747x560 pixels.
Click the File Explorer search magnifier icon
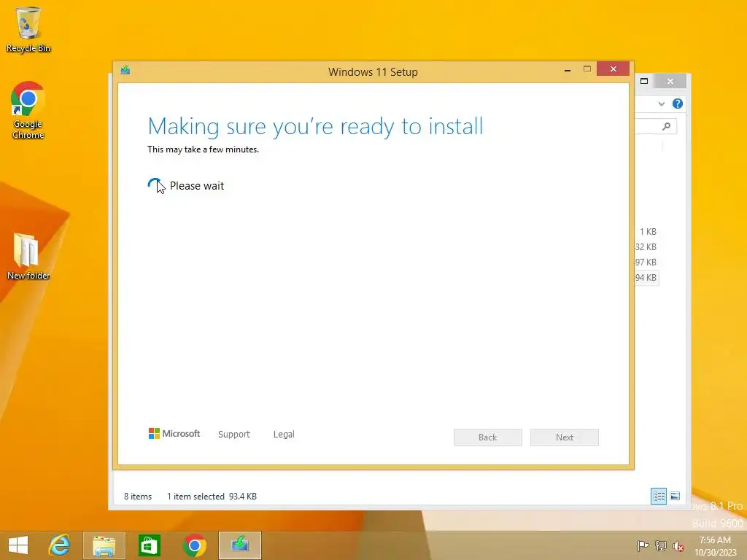(x=667, y=126)
